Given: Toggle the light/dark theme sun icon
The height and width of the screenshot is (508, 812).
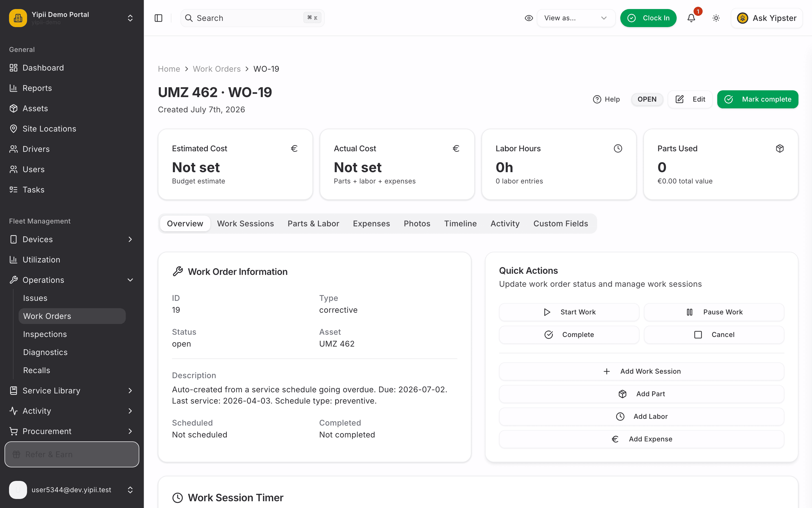Looking at the screenshot, I should pos(716,18).
